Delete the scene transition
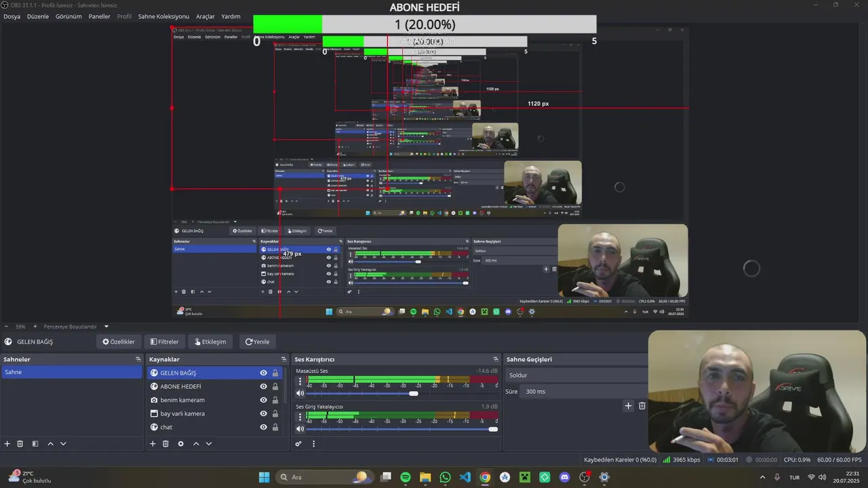 click(642, 406)
